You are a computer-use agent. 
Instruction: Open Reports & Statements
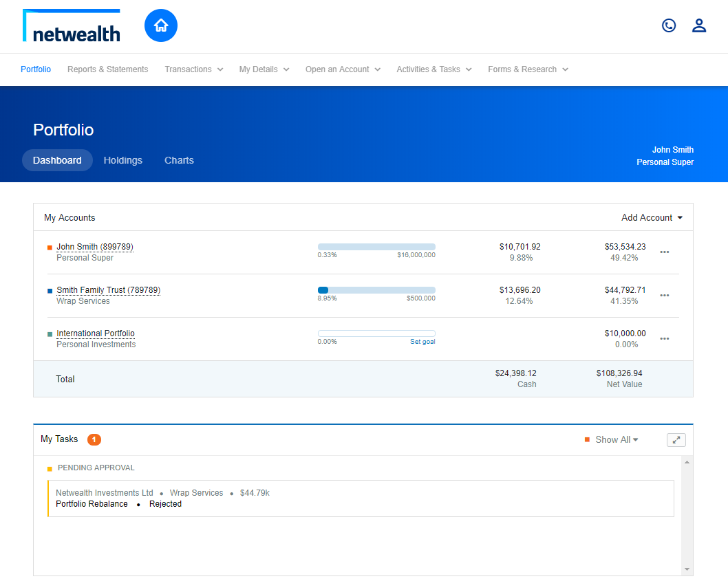click(108, 69)
